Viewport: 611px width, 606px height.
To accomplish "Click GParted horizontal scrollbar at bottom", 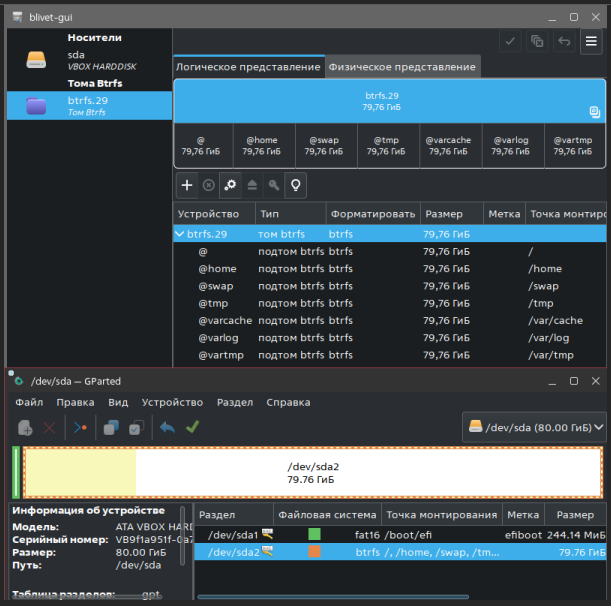I will pos(333,596).
